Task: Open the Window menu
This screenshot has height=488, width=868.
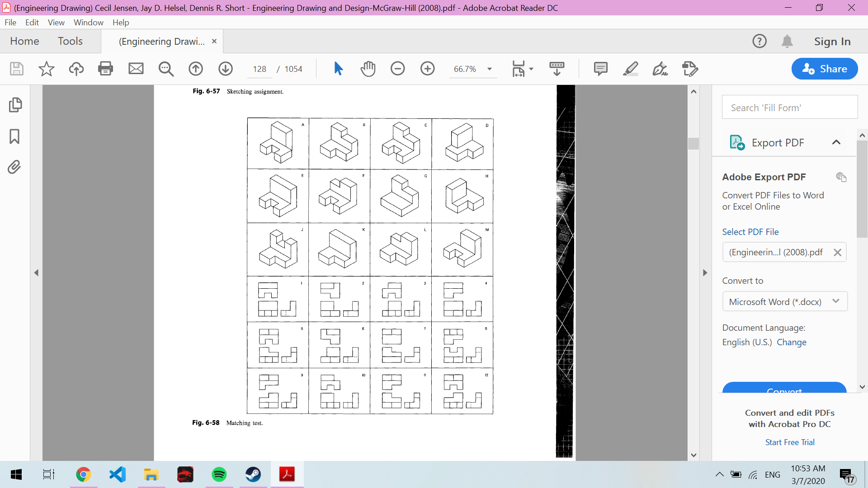Action: pos(88,22)
